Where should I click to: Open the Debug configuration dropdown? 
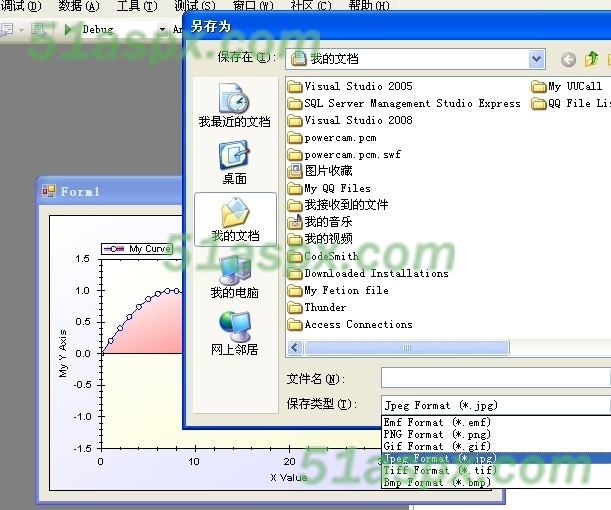pyautogui.click(x=162, y=29)
